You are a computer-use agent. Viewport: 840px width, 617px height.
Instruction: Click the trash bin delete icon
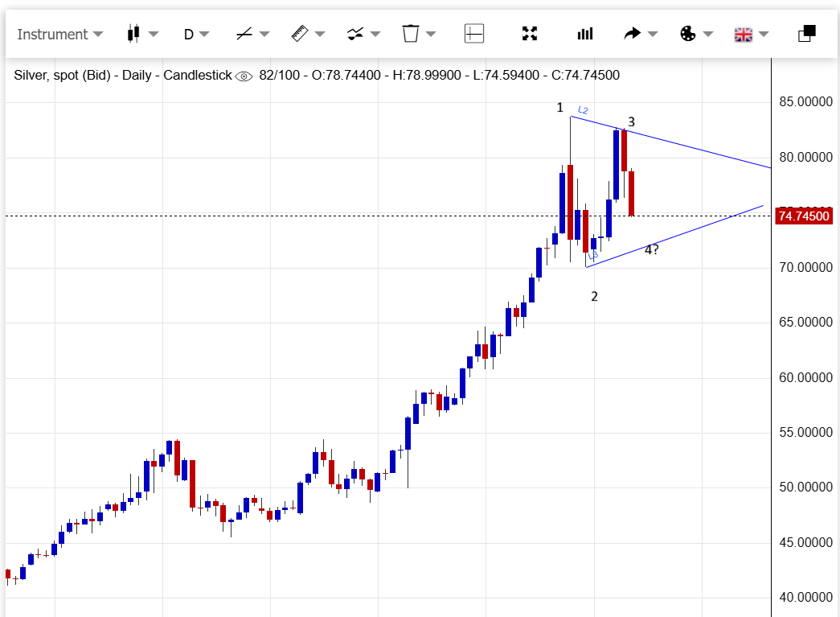click(x=411, y=34)
